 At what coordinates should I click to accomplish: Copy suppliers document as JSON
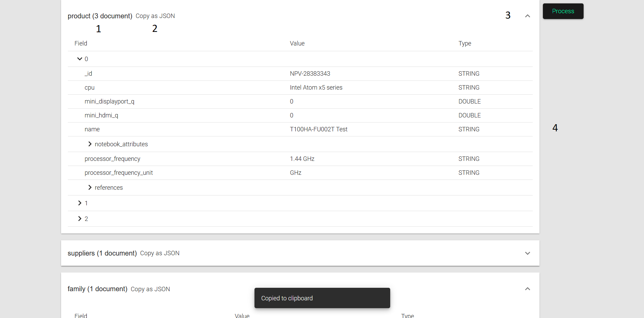159,253
